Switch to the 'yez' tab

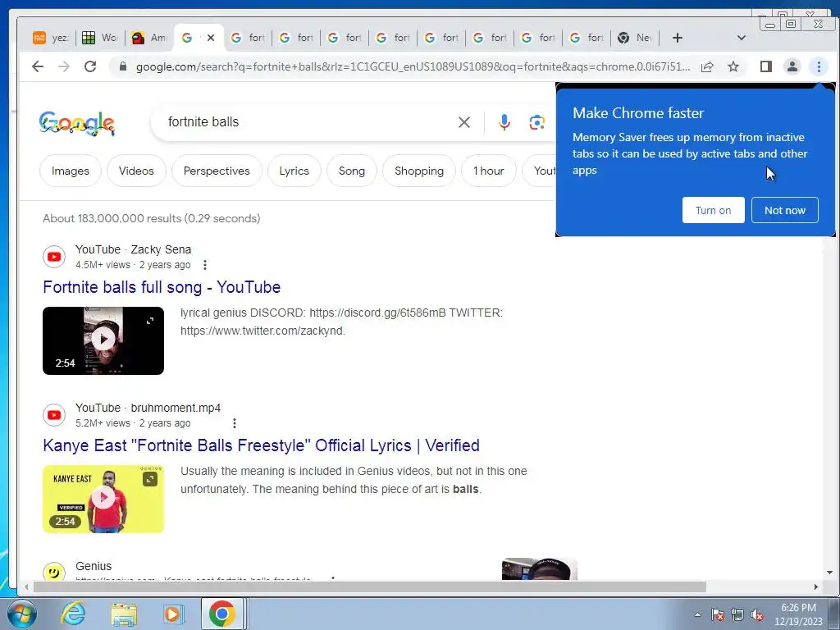pos(51,38)
